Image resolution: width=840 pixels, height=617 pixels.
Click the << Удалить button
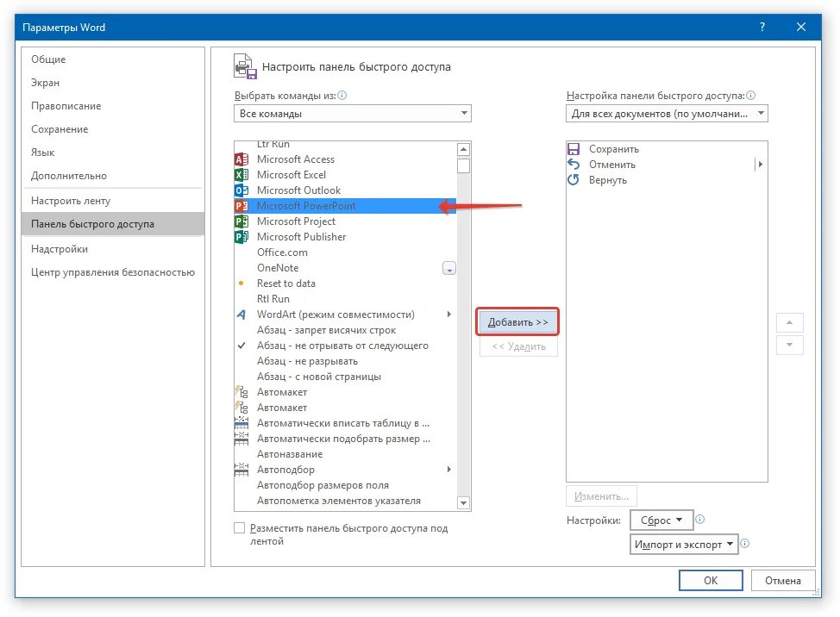pyautogui.click(x=518, y=346)
